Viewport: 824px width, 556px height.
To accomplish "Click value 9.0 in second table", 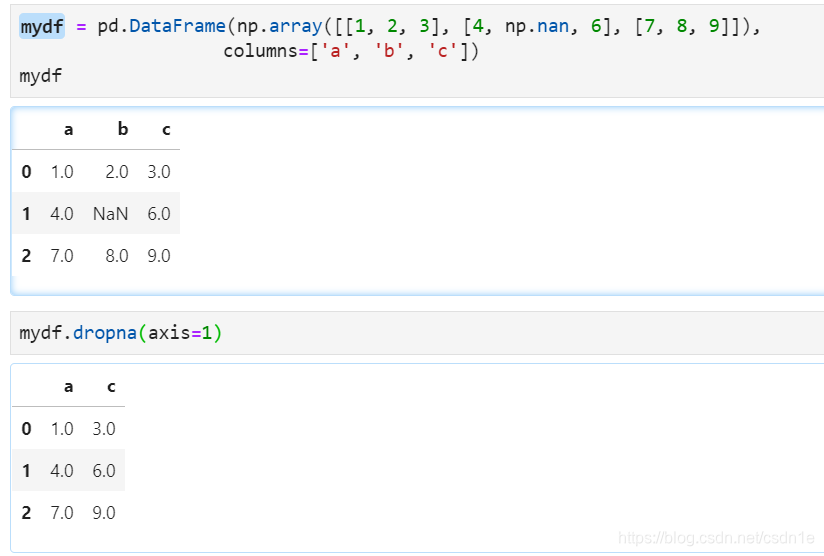I will pyautogui.click(x=104, y=513).
